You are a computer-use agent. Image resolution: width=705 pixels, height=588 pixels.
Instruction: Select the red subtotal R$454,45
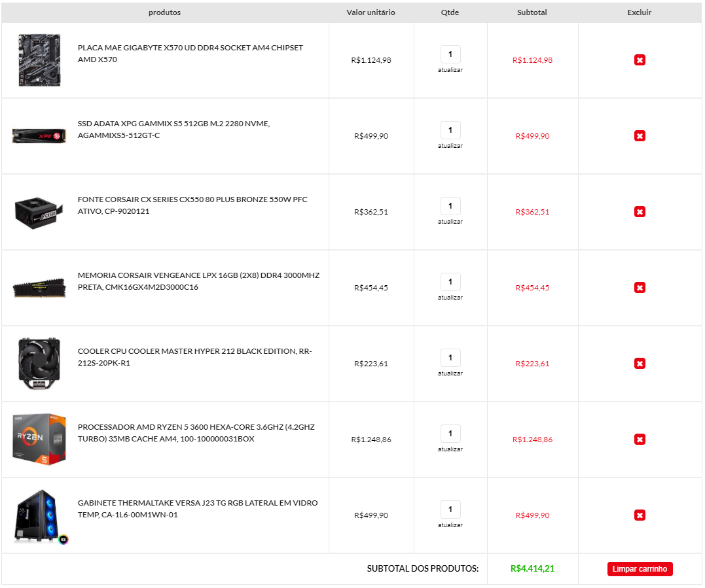[x=532, y=288]
